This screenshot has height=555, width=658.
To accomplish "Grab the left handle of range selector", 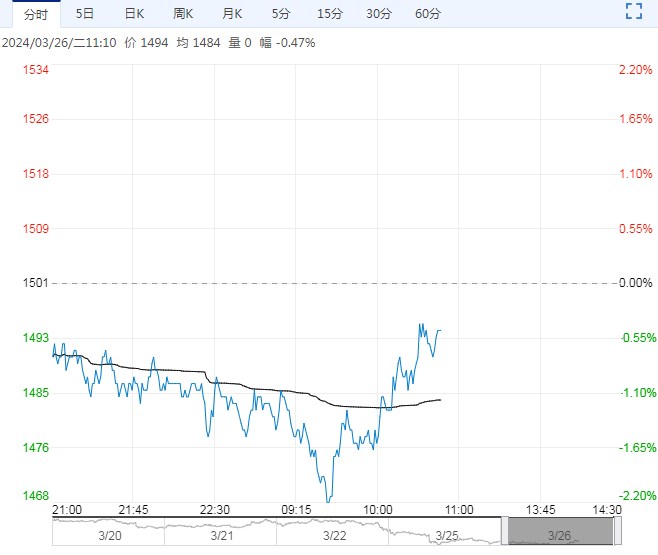I will (x=505, y=531).
